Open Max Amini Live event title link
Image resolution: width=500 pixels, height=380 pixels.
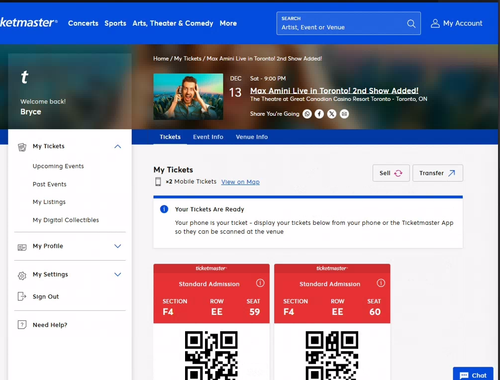point(334,91)
